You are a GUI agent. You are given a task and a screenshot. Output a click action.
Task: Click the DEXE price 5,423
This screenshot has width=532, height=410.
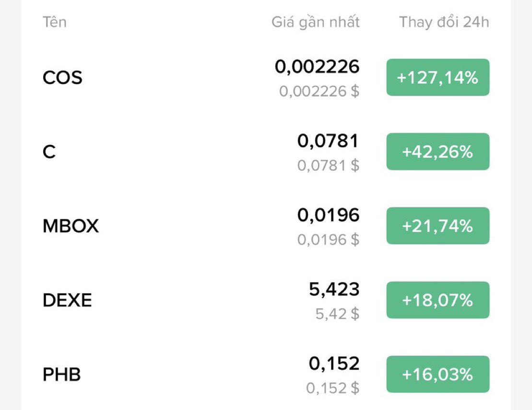click(x=334, y=289)
